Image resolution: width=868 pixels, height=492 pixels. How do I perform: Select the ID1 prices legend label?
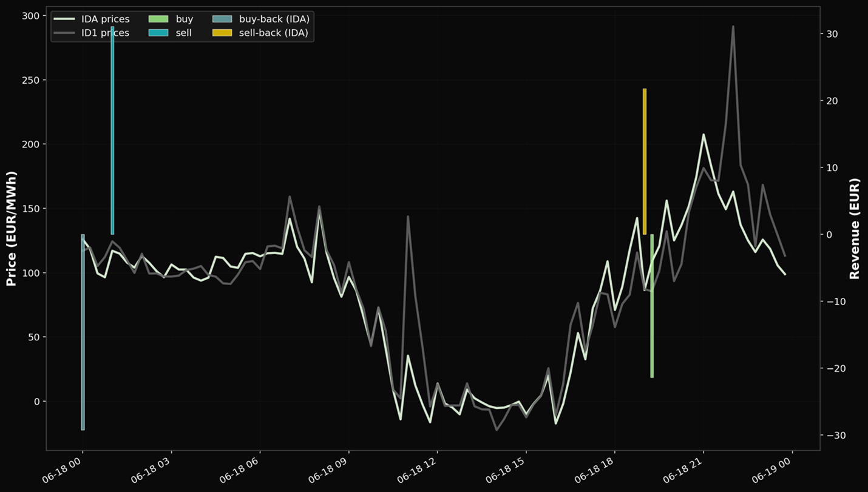105,33
